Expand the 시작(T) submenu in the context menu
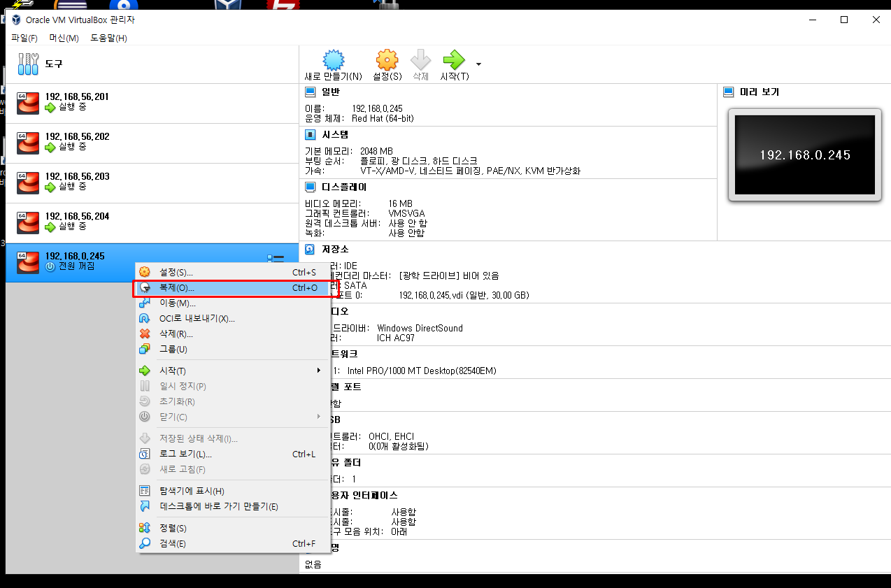This screenshot has width=891, height=588. pyautogui.click(x=233, y=371)
